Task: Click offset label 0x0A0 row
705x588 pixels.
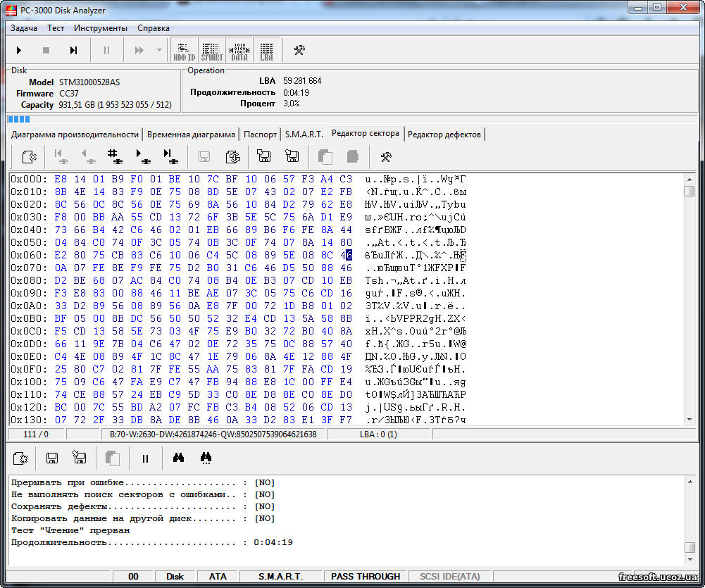Action: (29, 306)
